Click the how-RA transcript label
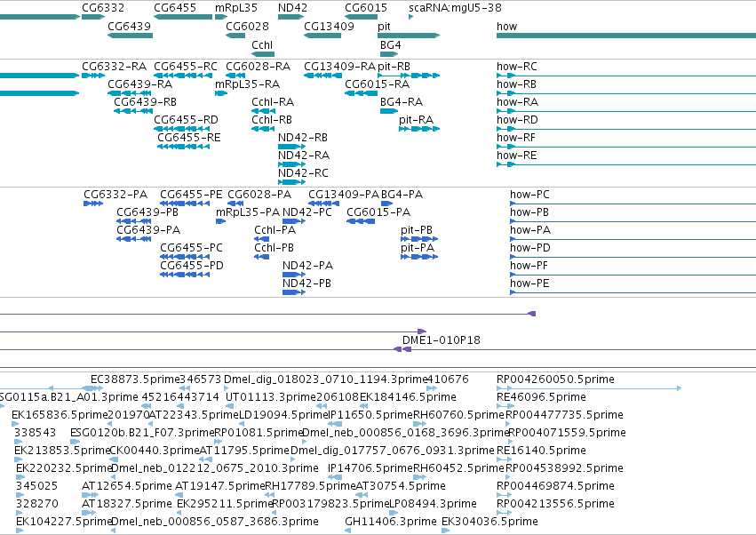756x535 pixels. click(x=517, y=102)
